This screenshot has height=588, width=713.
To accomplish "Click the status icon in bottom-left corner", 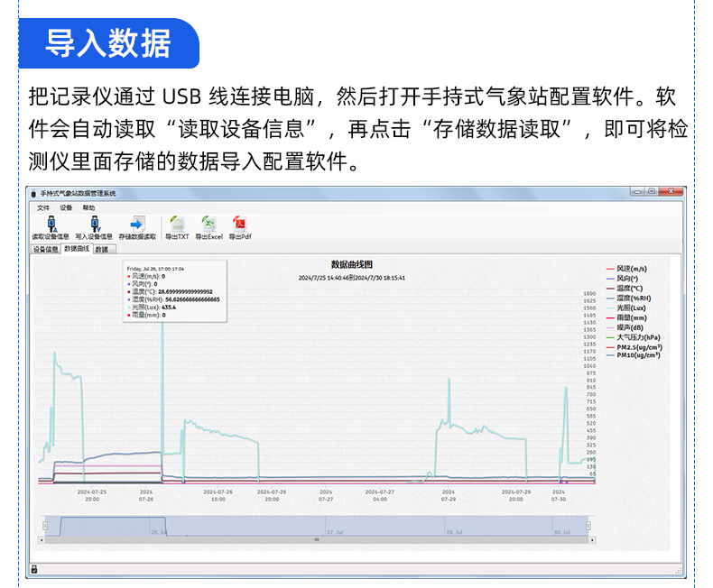I will click(33, 569).
